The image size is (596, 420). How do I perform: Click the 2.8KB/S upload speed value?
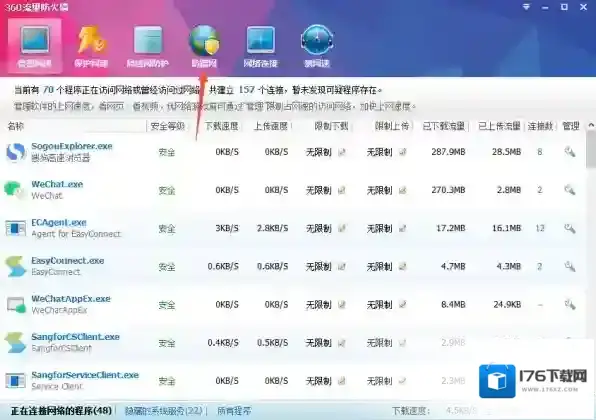click(x=272, y=228)
